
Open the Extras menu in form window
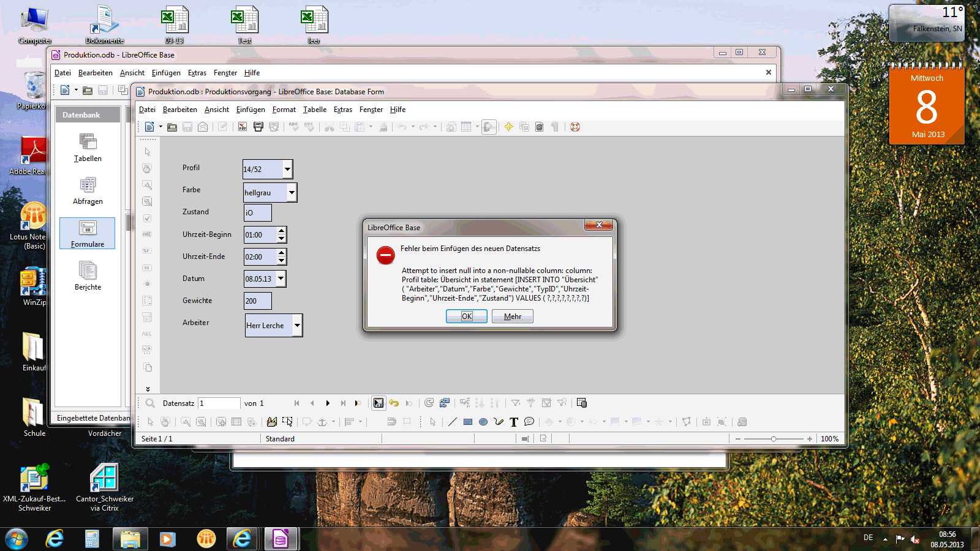[x=343, y=110]
